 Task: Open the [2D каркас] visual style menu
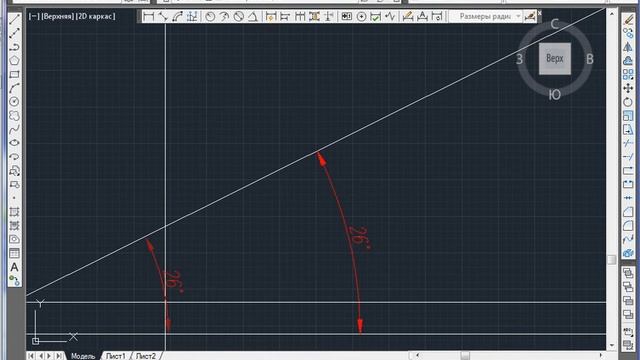click(96, 16)
